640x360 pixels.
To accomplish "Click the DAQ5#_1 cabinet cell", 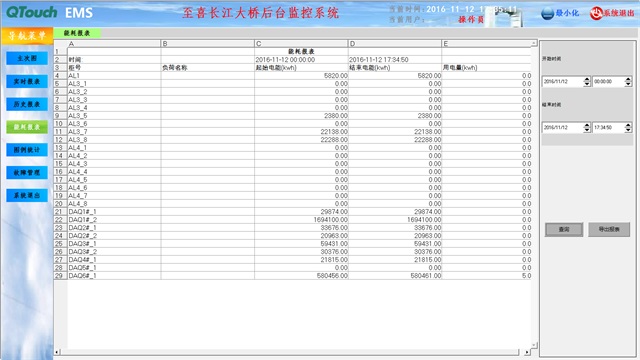I will pyautogui.click(x=114, y=268).
